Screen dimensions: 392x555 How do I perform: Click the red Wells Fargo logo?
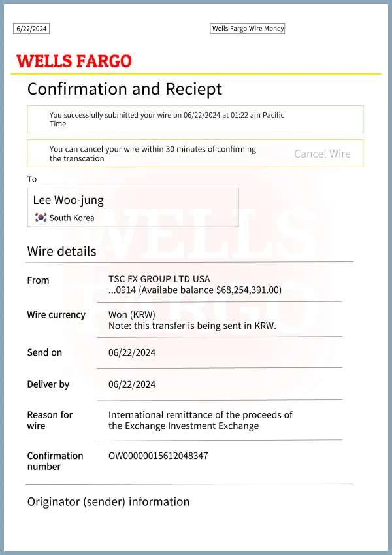point(74,61)
